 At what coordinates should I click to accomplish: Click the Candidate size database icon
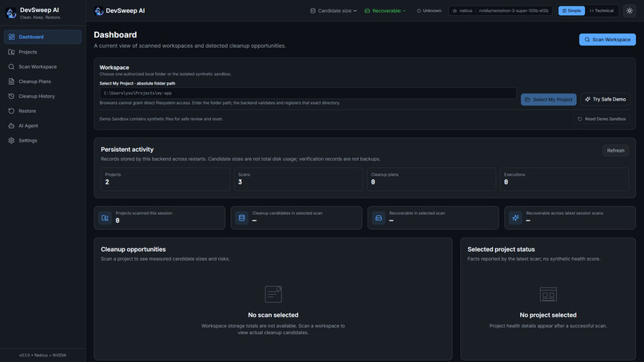tap(313, 10)
